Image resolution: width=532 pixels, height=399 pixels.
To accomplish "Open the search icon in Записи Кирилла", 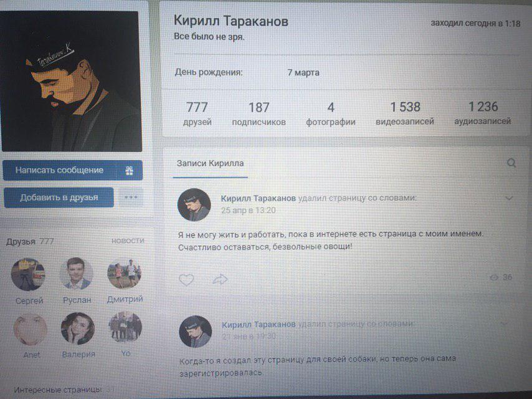I will tap(511, 163).
